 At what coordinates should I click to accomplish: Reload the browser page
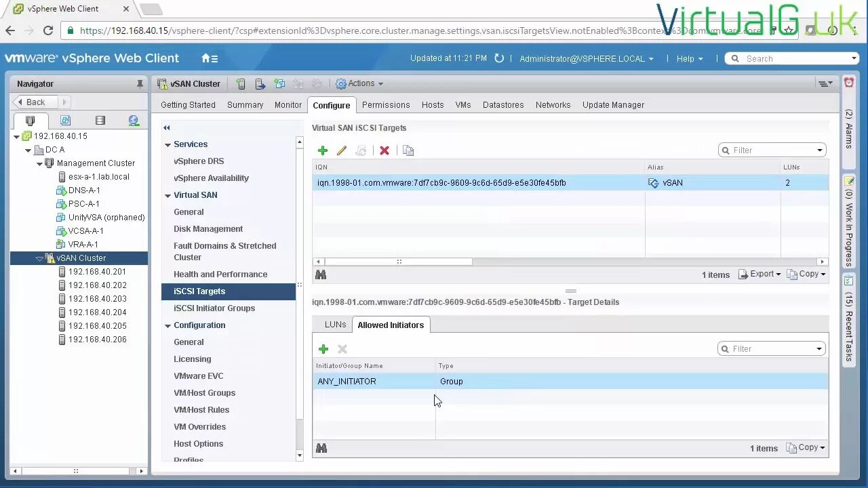coord(47,30)
